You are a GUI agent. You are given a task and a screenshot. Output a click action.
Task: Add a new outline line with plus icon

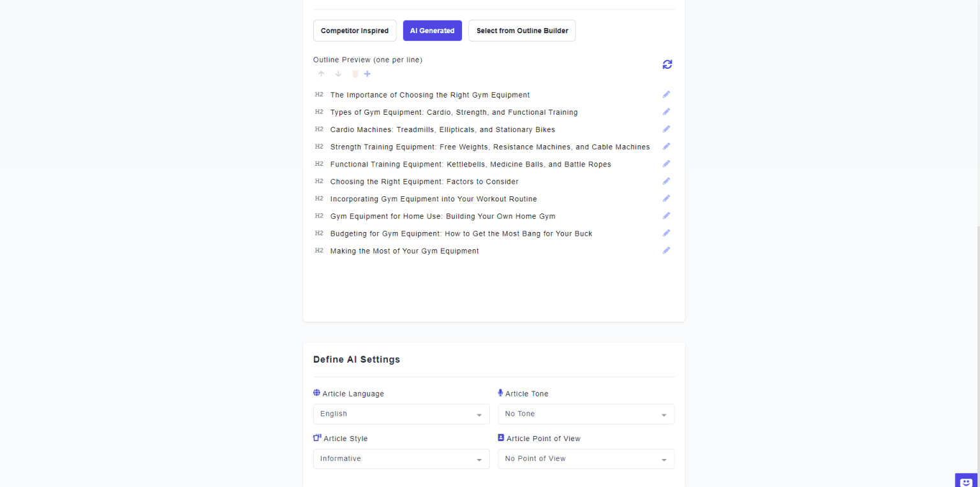367,74
